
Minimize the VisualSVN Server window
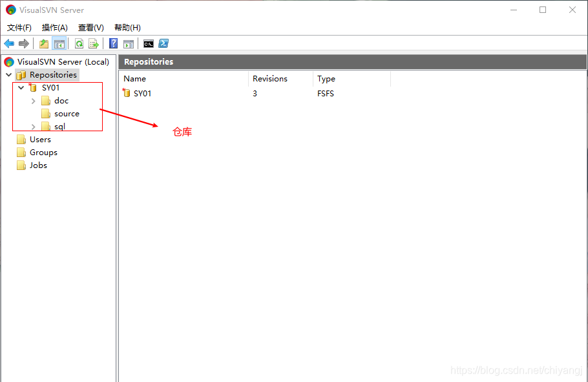pos(514,10)
